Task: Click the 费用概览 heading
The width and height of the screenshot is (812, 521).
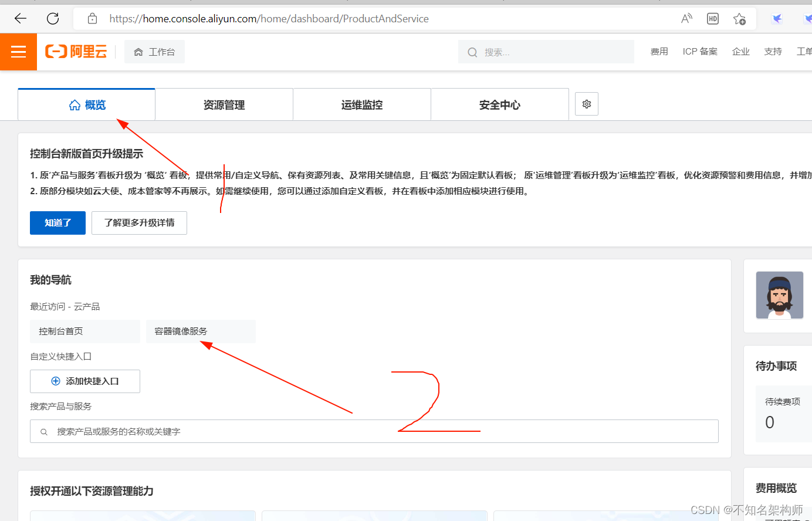Action: (776, 488)
